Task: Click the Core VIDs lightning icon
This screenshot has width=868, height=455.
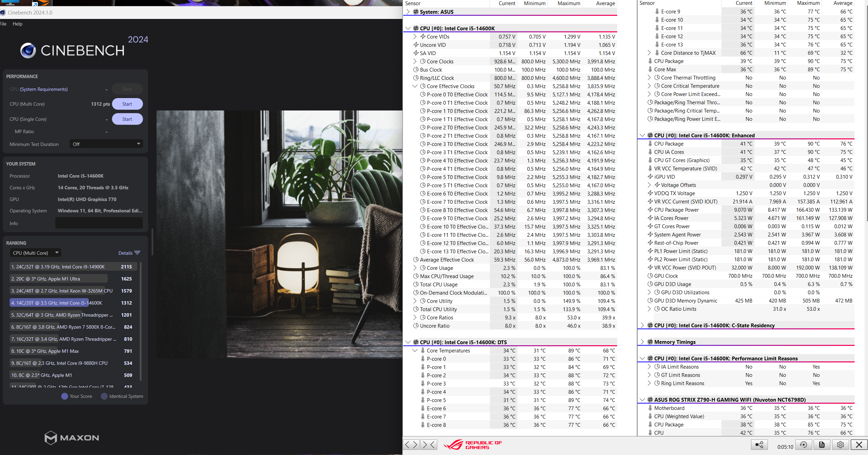Action: click(423, 36)
